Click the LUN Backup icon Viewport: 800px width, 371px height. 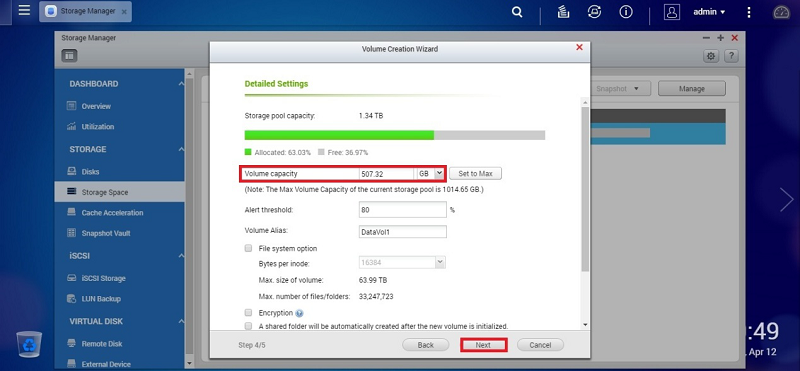coord(71,299)
